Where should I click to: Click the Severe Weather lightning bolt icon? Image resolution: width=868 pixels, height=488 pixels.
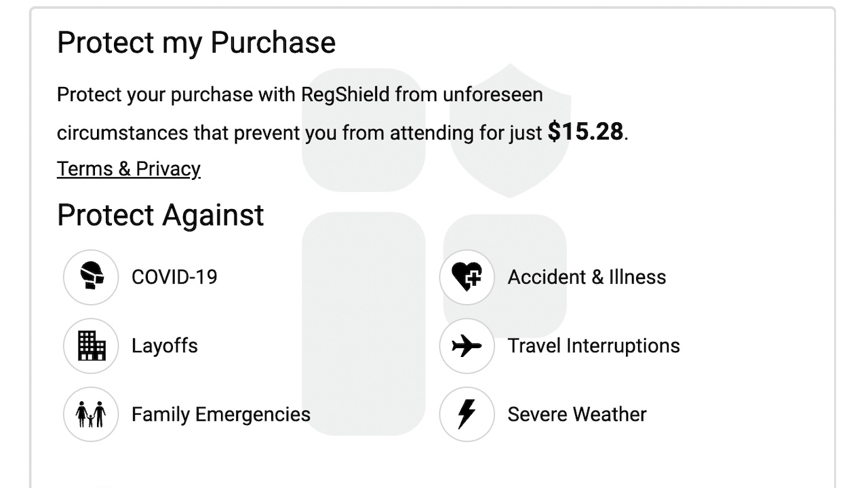coord(467,414)
